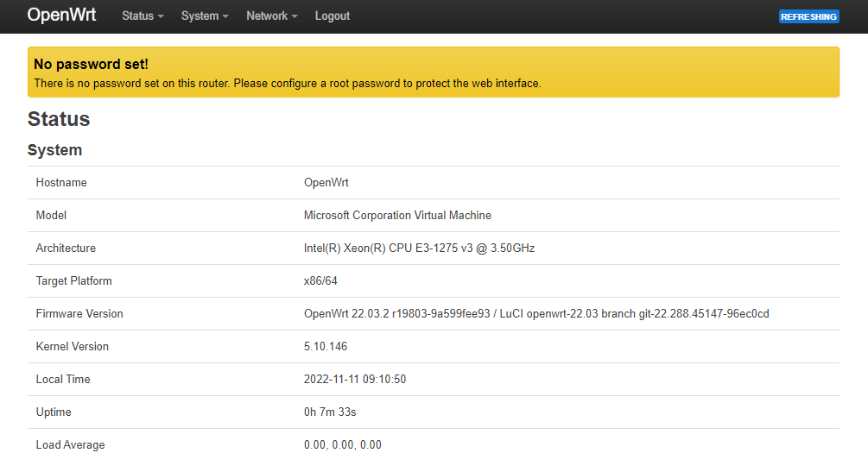
Task: Log out using the Logout link
Action: point(333,16)
